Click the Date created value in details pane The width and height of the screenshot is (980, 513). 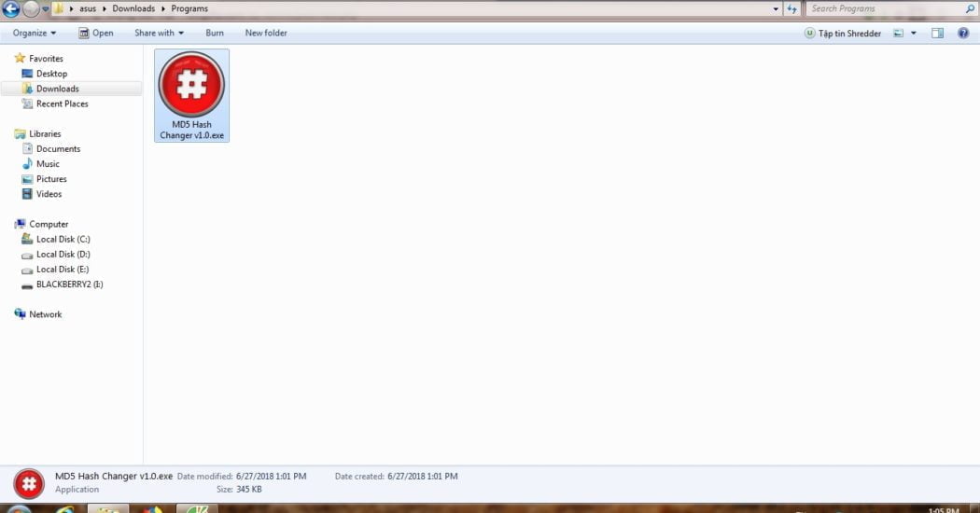pyautogui.click(x=423, y=476)
